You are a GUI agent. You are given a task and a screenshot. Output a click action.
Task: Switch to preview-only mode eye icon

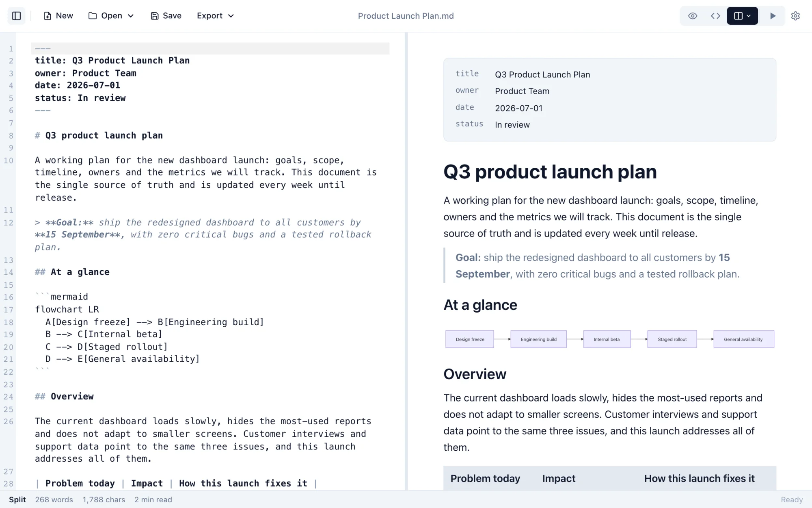693,16
